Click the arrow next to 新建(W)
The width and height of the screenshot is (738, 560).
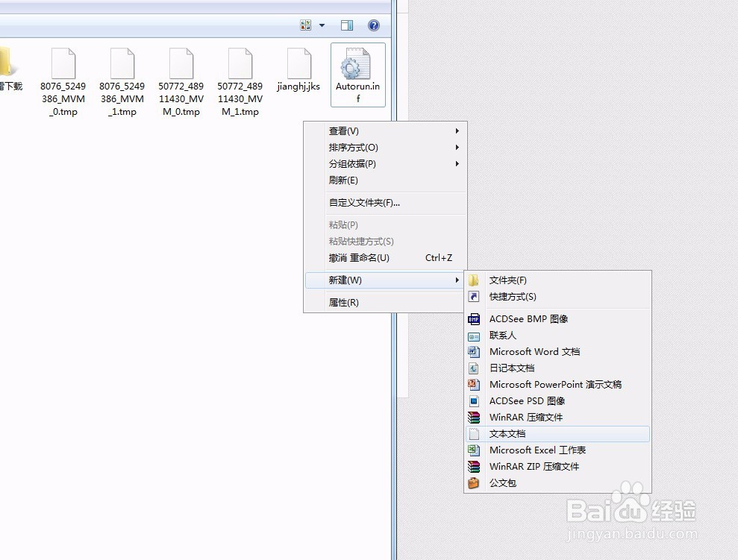(x=457, y=280)
